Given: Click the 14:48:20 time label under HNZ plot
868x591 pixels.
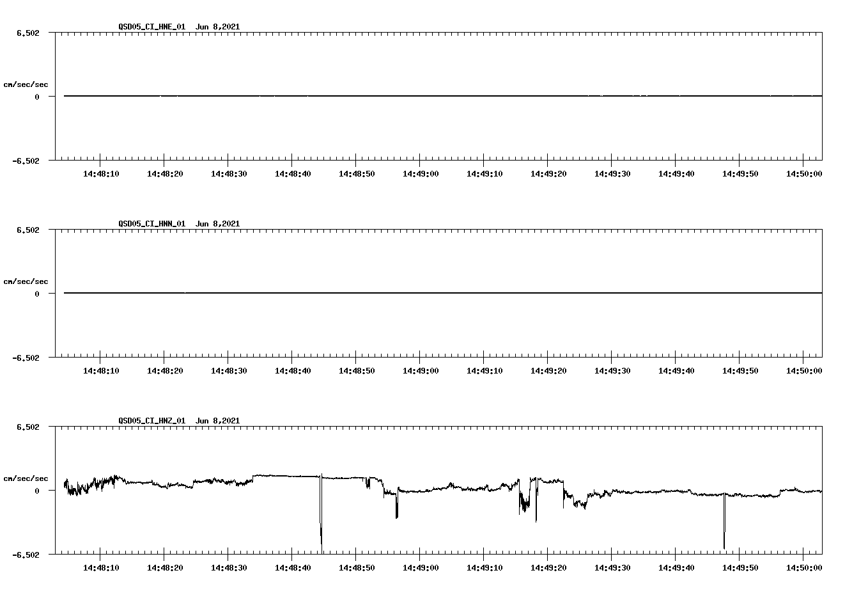Looking at the screenshot, I should [x=165, y=568].
